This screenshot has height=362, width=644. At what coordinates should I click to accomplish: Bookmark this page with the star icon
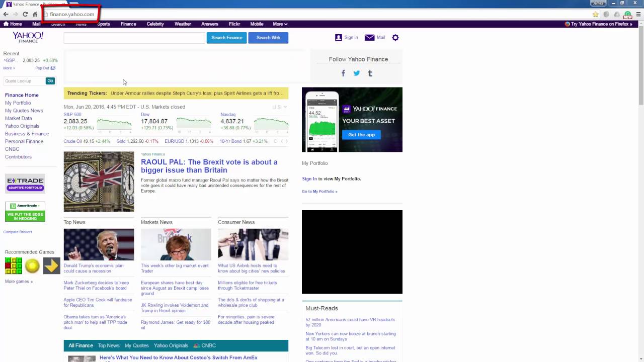[596, 15]
